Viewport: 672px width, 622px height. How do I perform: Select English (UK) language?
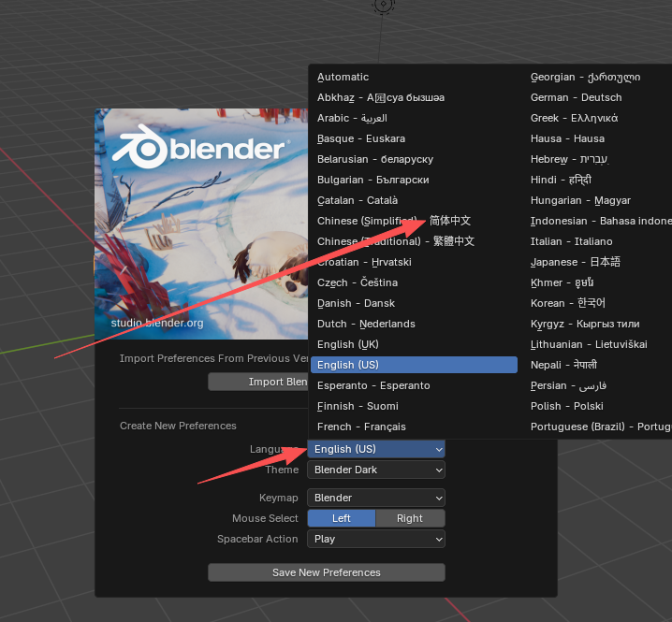click(414, 344)
